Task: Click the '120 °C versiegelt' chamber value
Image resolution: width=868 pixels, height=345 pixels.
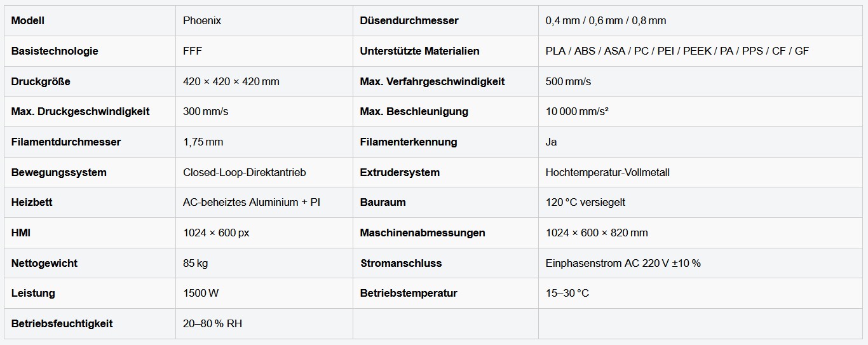Action: click(585, 202)
